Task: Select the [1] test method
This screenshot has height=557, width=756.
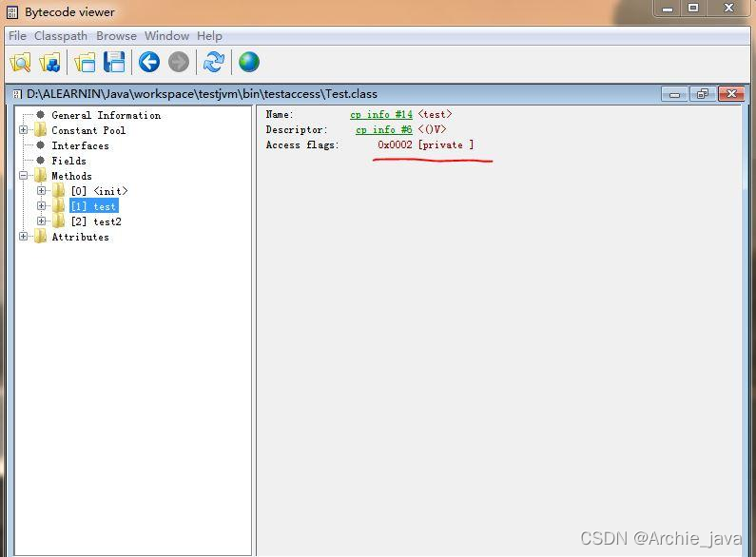Action: coord(94,206)
